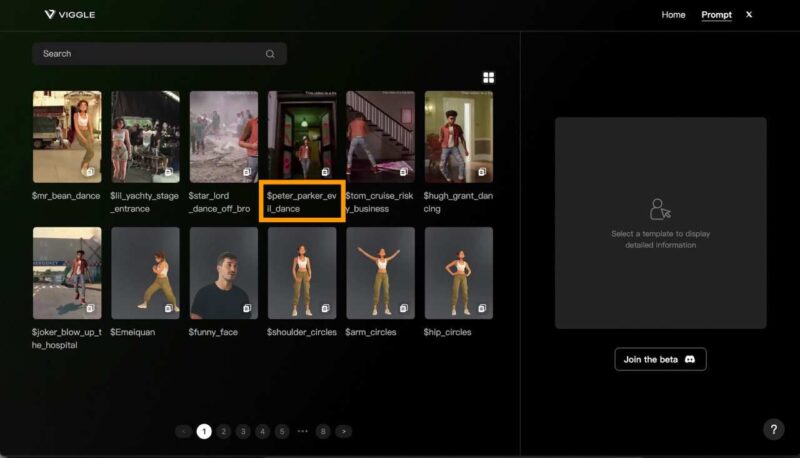This screenshot has height=458, width=800.
Task: Click the magnifier search icon
Action: pos(270,54)
